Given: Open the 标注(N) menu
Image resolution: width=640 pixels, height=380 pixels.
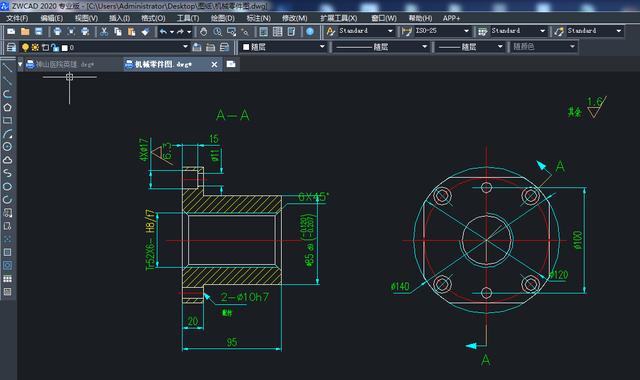Looking at the screenshot, I should [259, 18].
